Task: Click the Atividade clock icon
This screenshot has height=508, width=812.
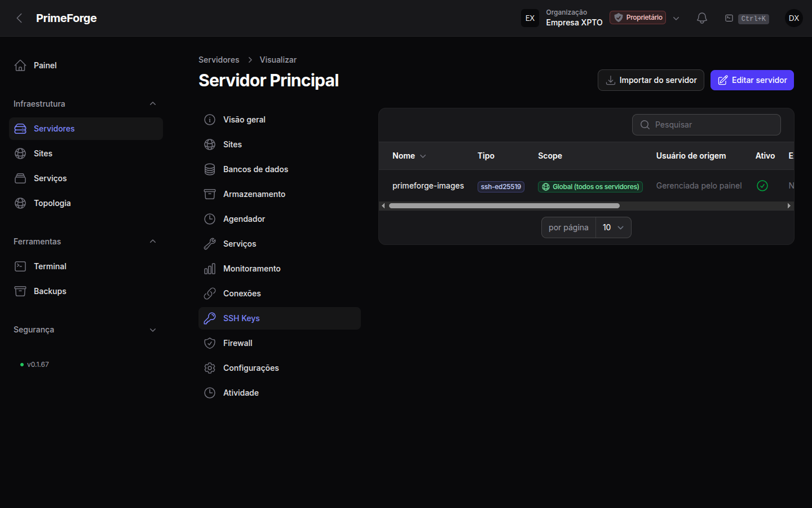Action: [x=210, y=393]
